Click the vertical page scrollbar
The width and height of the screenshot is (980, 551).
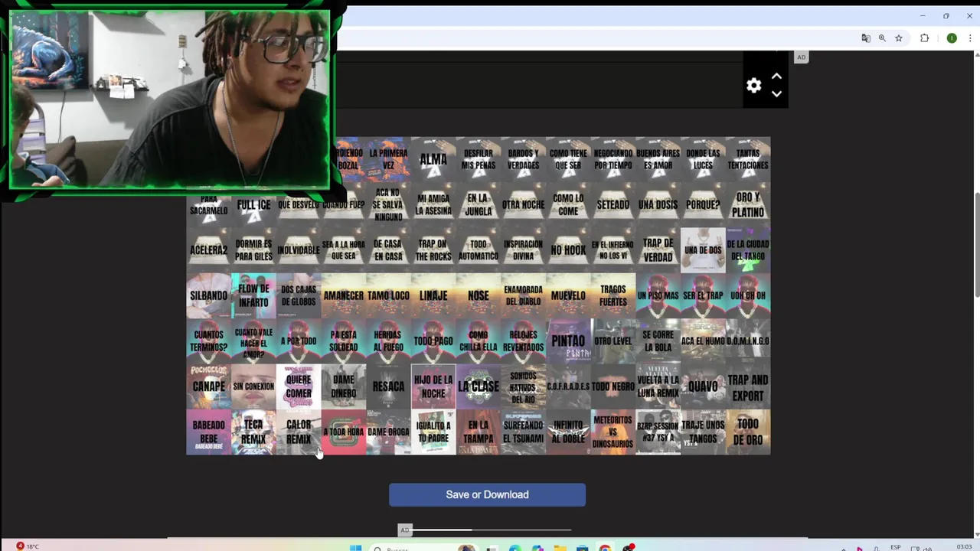pyautogui.click(x=976, y=245)
